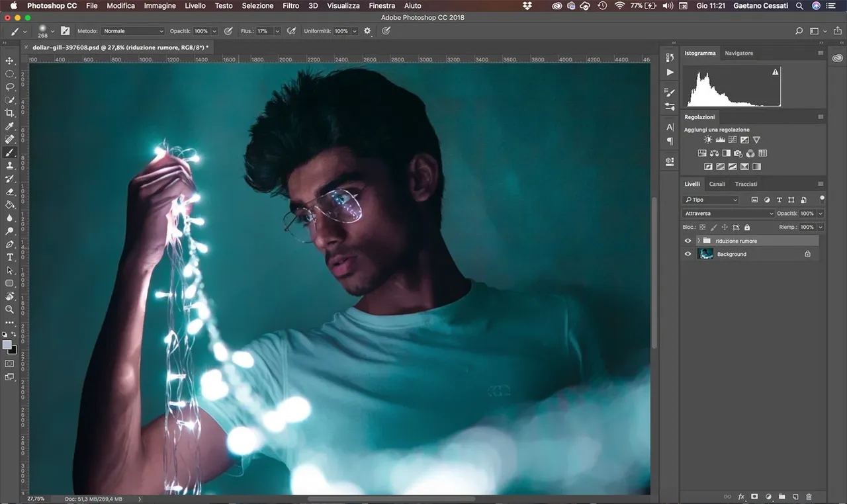The height and width of the screenshot is (504, 847).
Task: Click the foreground color swatch
Action: [x=7, y=345]
